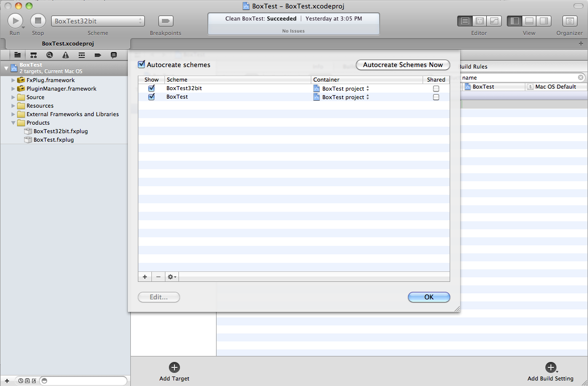
Task: Uncheck the Autocreate schemes checkbox
Action: 141,65
